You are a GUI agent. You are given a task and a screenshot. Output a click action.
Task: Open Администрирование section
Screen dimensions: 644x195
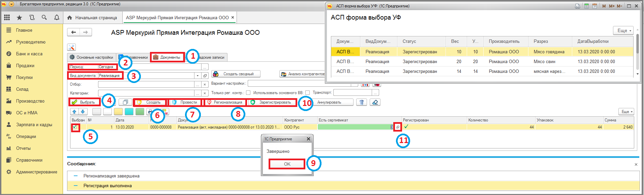click(x=37, y=172)
